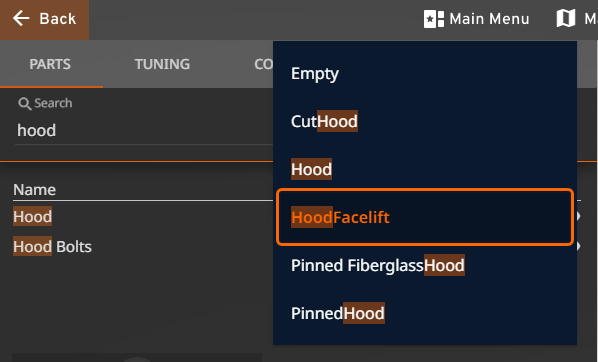Open the Main Menu

[476, 19]
